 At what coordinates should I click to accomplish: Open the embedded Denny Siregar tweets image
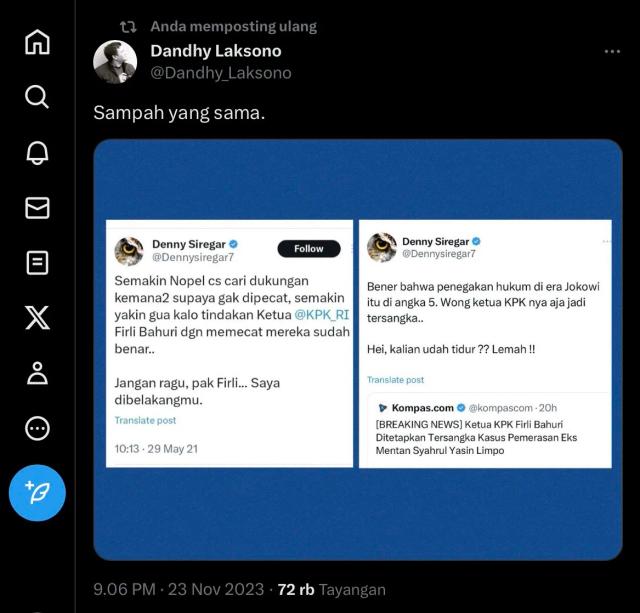[x=358, y=349]
